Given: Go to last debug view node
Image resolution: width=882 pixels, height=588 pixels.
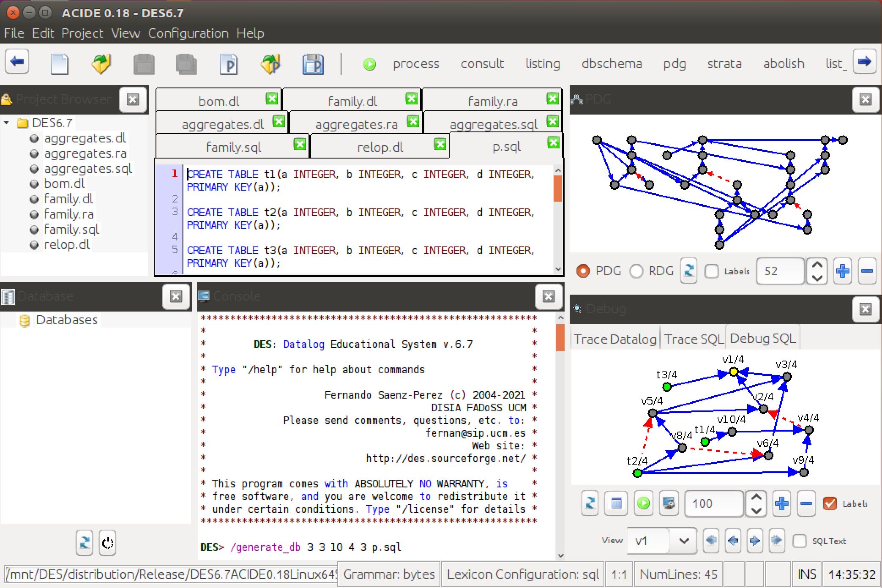Looking at the screenshot, I should click(x=776, y=541).
